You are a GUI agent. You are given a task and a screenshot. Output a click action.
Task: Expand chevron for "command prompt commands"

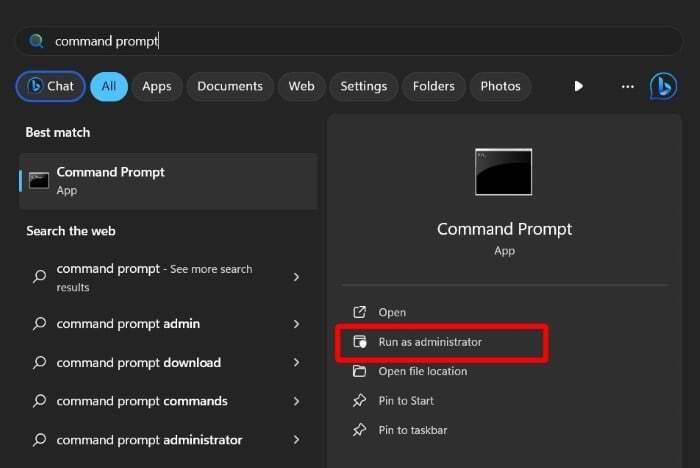[x=296, y=401]
